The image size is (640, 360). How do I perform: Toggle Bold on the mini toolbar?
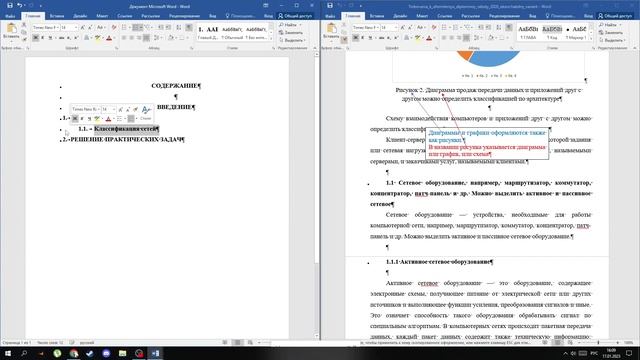click(x=75, y=118)
